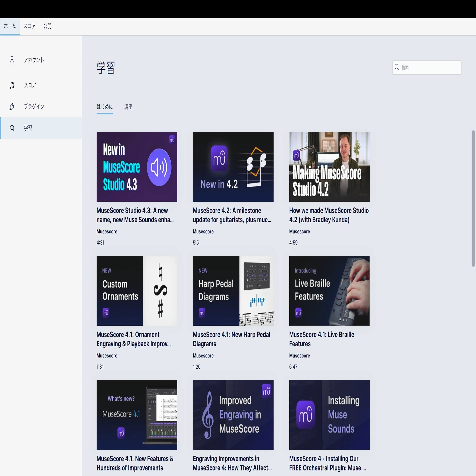Click Musescore author under the 4.2 milestone video
The height and width of the screenshot is (476, 476).
coord(203,232)
